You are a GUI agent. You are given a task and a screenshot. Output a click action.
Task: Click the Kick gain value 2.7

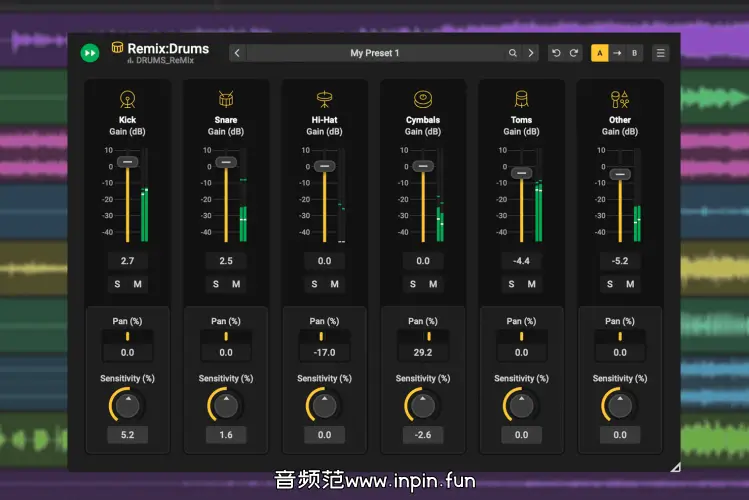click(x=128, y=261)
